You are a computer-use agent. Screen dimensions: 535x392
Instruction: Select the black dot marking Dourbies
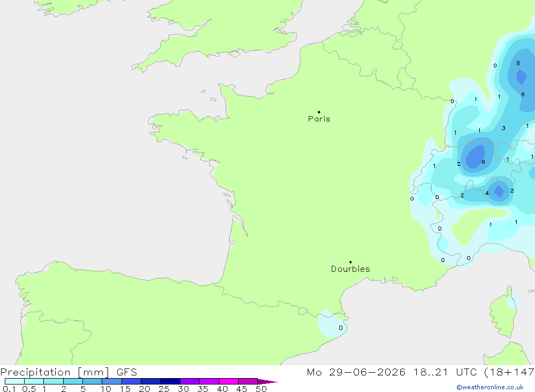click(x=350, y=262)
